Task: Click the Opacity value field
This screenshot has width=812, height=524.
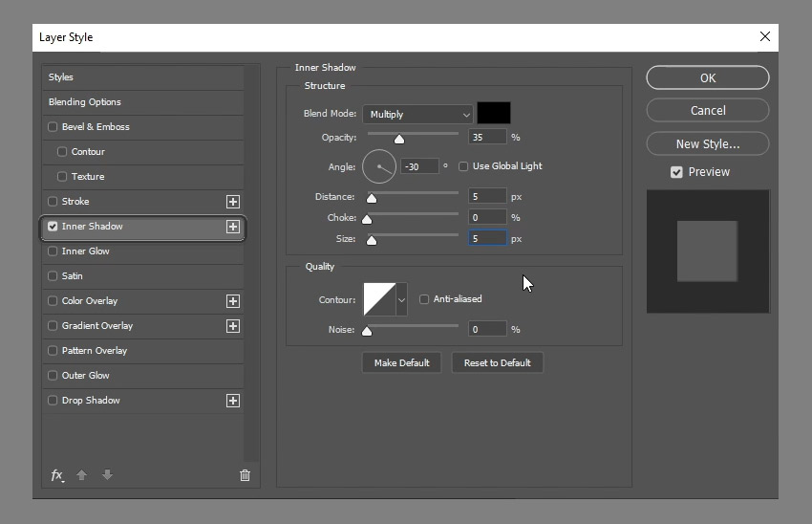Action: (x=487, y=138)
